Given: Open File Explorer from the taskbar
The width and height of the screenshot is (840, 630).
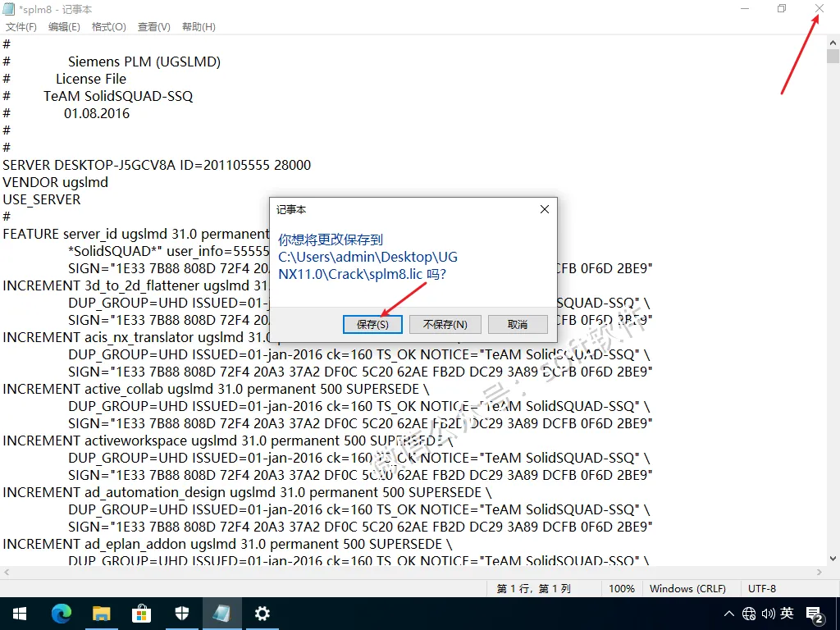Looking at the screenshot, I should click(101, 614).
